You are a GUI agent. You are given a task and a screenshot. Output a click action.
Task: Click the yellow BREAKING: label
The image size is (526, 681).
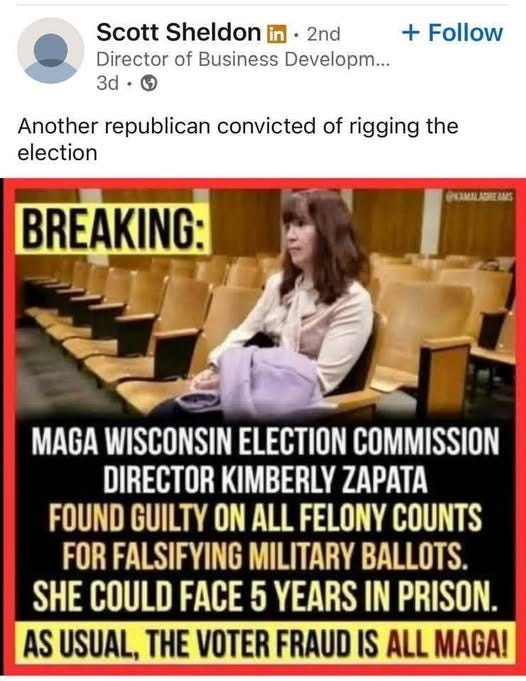click(113, 228)
